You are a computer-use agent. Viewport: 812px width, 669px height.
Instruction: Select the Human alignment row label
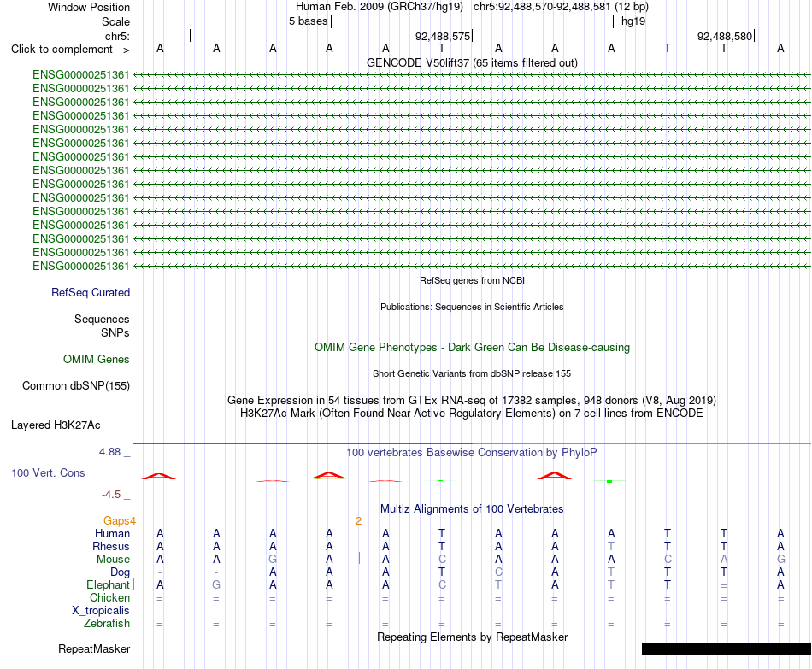point(112,534)
